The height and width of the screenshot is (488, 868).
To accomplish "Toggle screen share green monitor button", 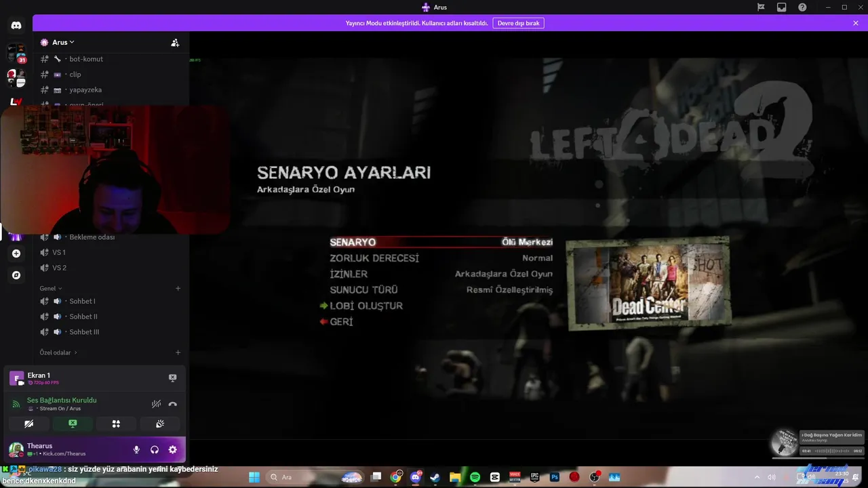I will [x=73, y=424].
